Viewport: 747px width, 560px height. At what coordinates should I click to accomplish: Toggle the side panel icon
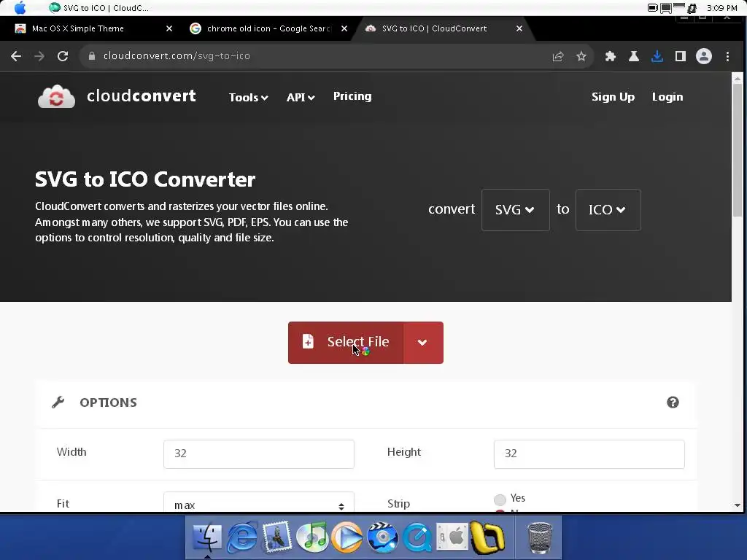681,56
